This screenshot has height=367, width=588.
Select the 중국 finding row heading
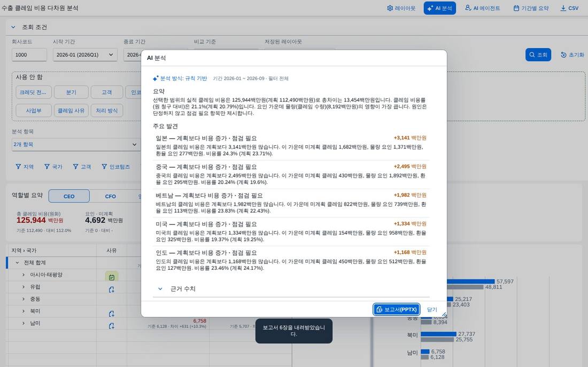coord(206,167)
